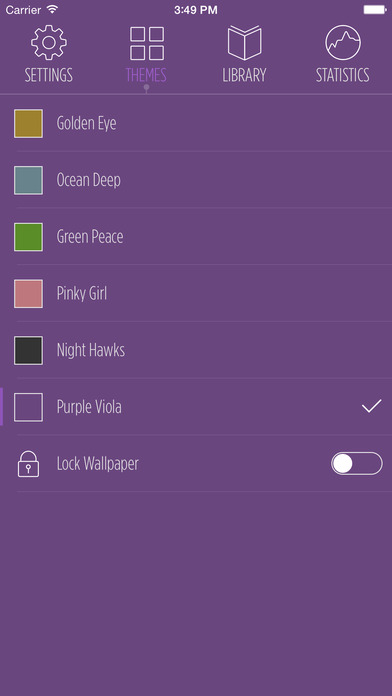
Task: Open the Settings gear icon
Action: pos(49,43)
